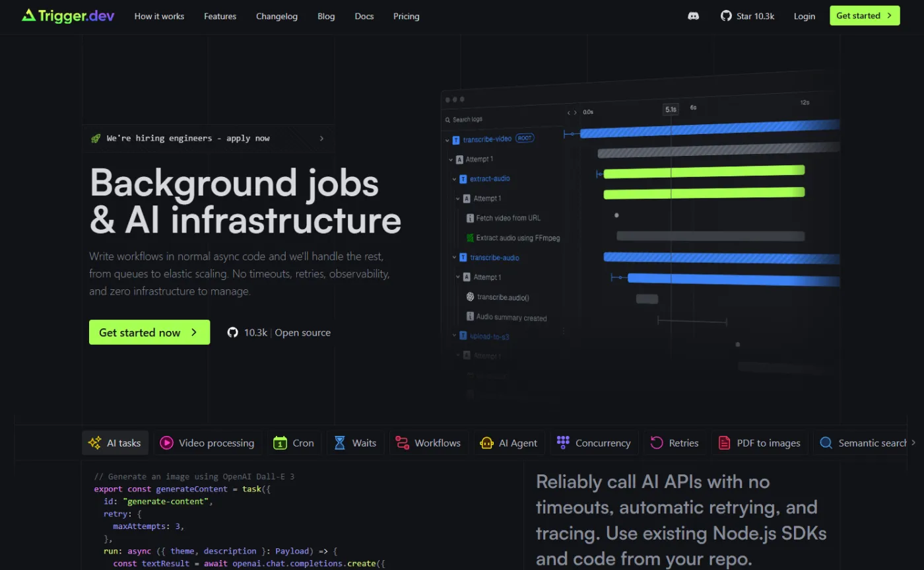Collapse the transcribe-video root task

click(447, 139)
